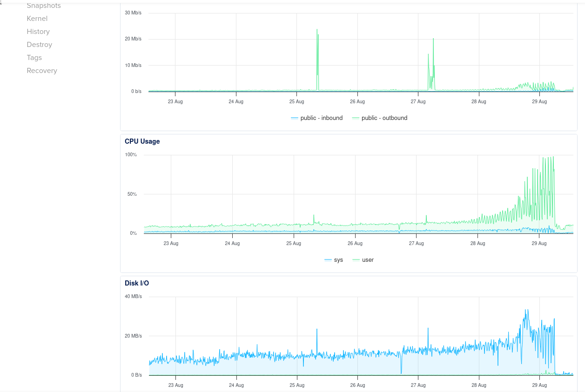This screenshot has height=392, width=585.
Task: Hide the sys series via legend text
Action: coord(338,260)
